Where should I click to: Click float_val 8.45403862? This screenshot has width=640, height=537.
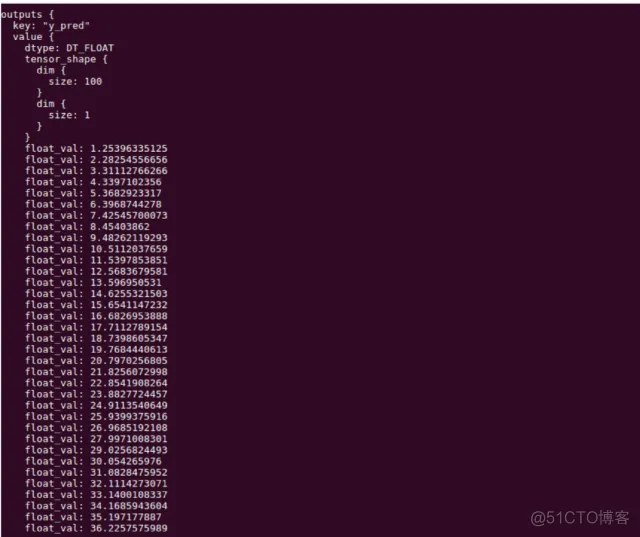87,226
